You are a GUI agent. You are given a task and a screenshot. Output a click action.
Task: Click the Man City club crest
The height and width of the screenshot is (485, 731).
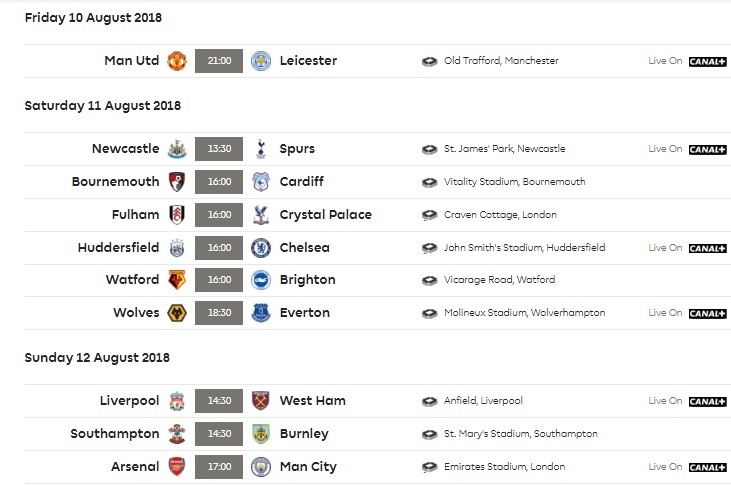point(261,467)
